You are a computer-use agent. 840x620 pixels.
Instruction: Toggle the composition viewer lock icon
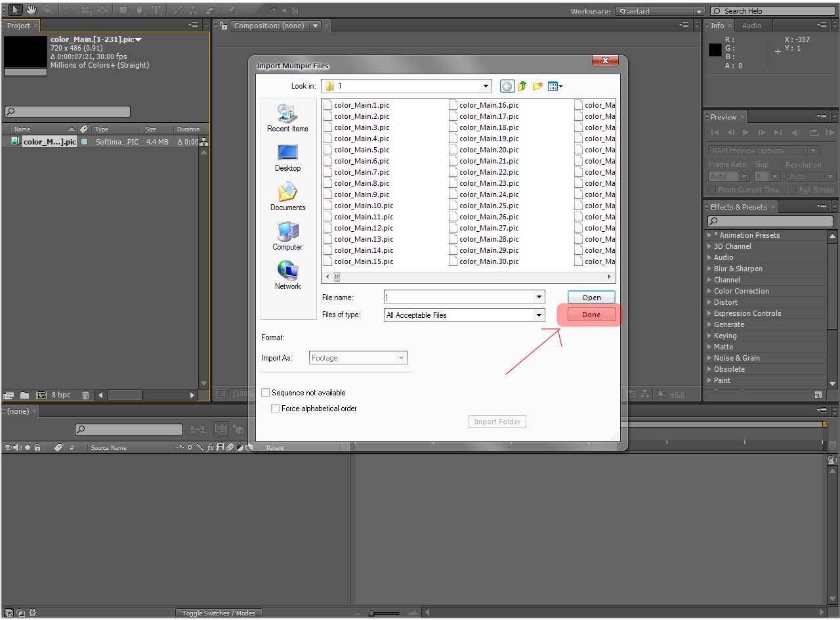click(223, 26)
